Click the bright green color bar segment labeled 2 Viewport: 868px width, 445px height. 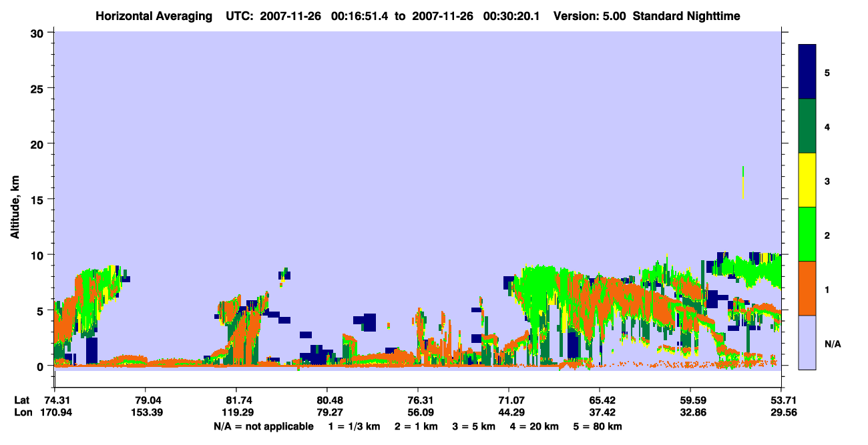click(807, 234)
